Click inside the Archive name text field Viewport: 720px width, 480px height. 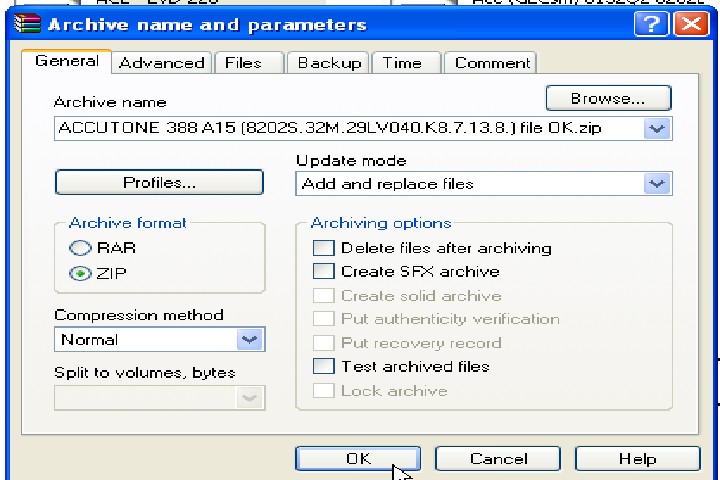(349, 128)
